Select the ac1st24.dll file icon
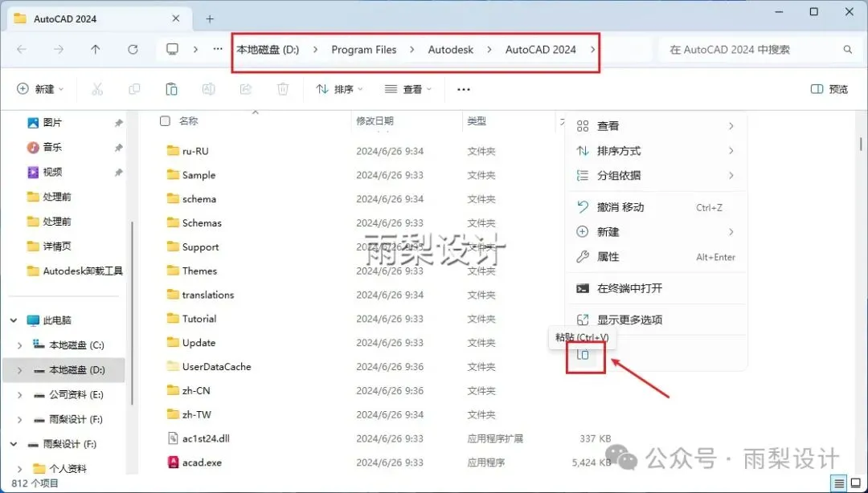 [174, 438]
